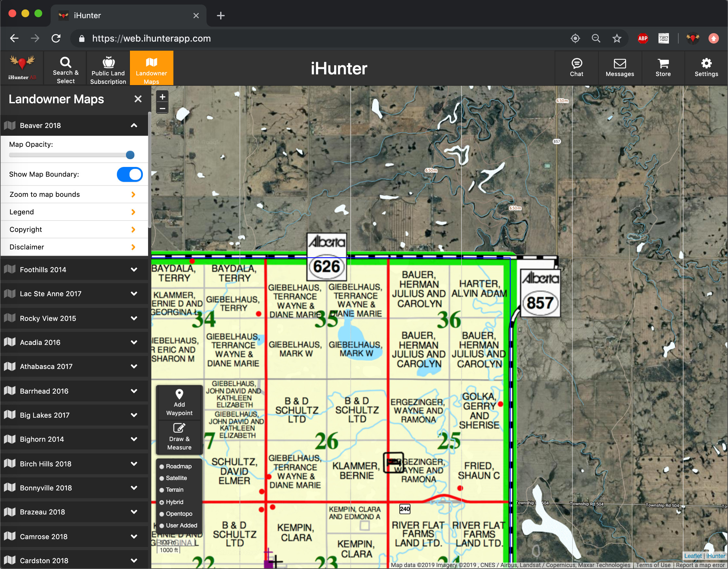Click the map icon beside Beaver 2018

[10, 125]
